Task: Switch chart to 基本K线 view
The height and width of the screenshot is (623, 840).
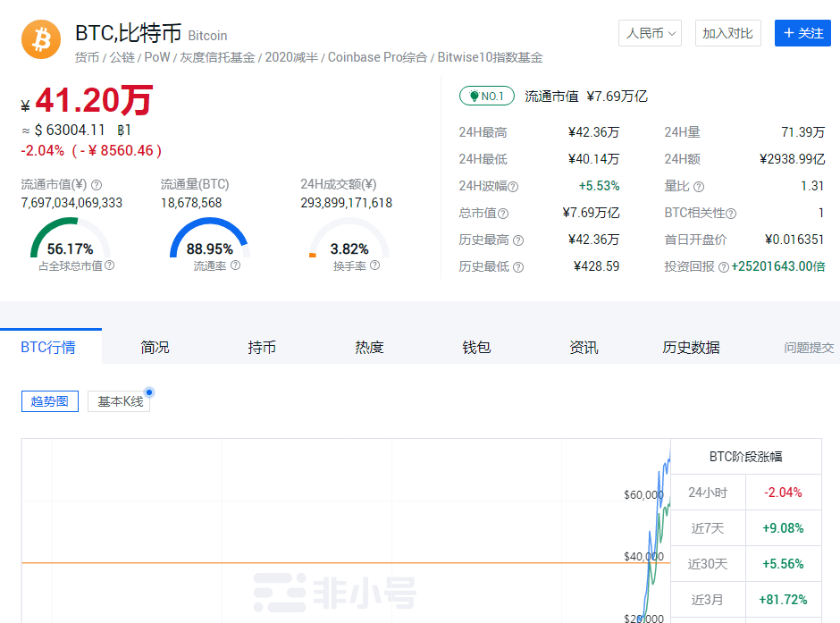Action: [x=119, y=400]
